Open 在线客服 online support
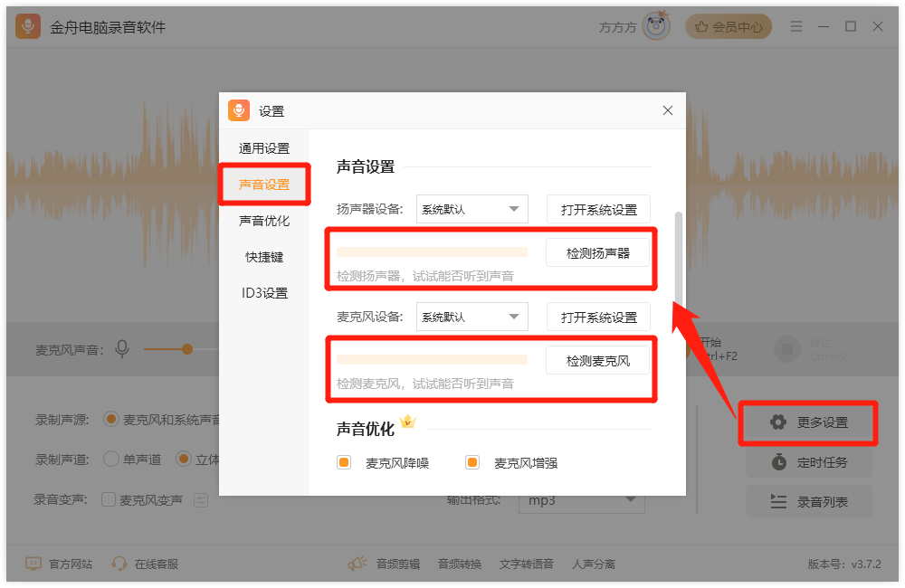Viewport: 905px width, 588px height. (x=146, y=564)
